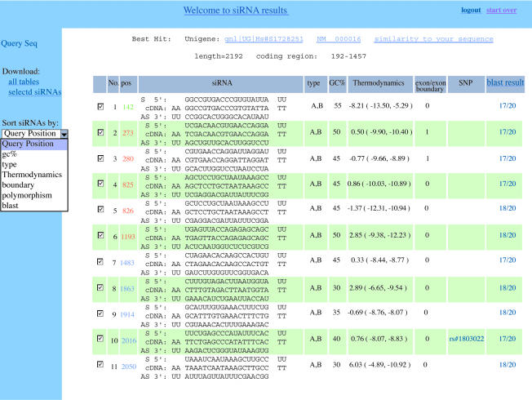532x400 pixels.
Task: Click the siRNA column header
Action: click(222, 82)
